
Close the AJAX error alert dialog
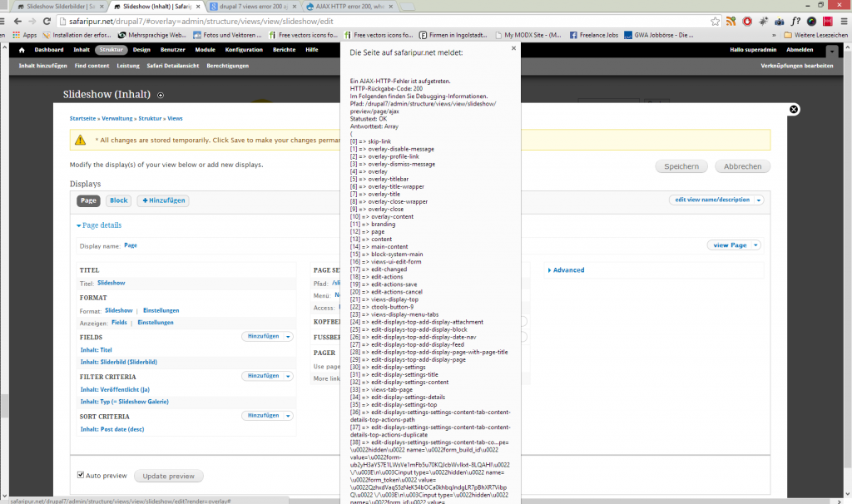(513, 48)
